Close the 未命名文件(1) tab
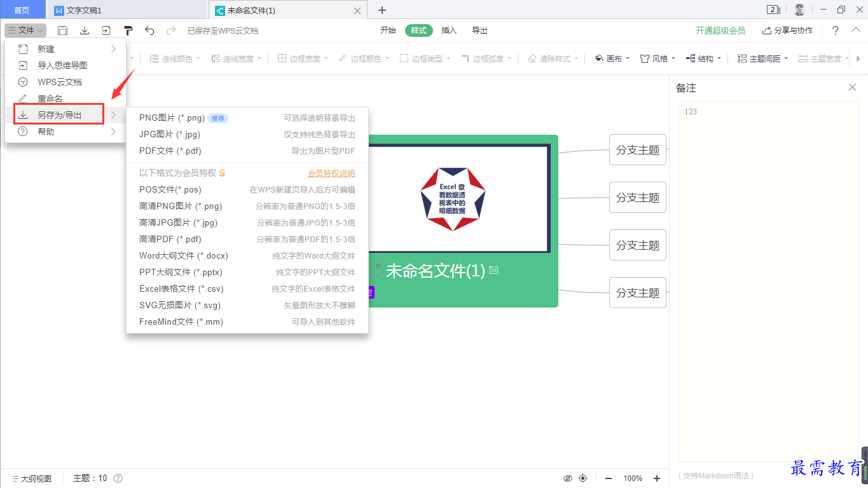This screenshot has height=488, width=868. pyautogui.click(x=357, y=11)
